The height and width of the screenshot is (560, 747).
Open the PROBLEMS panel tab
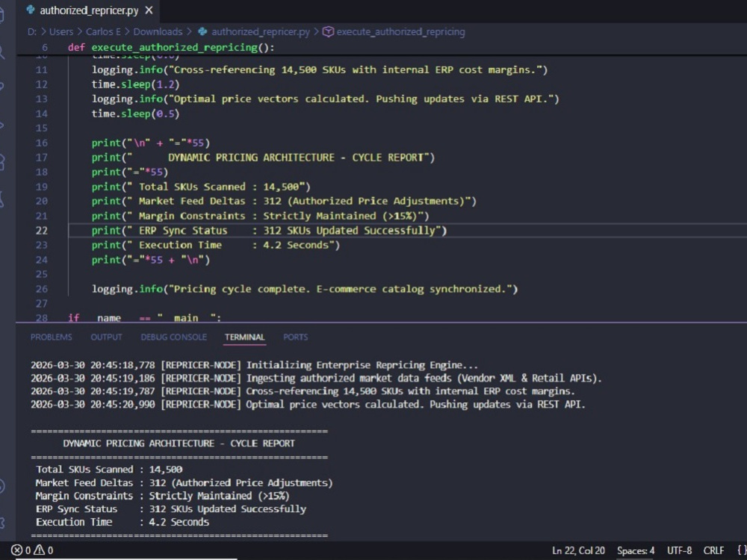[51, 337]
